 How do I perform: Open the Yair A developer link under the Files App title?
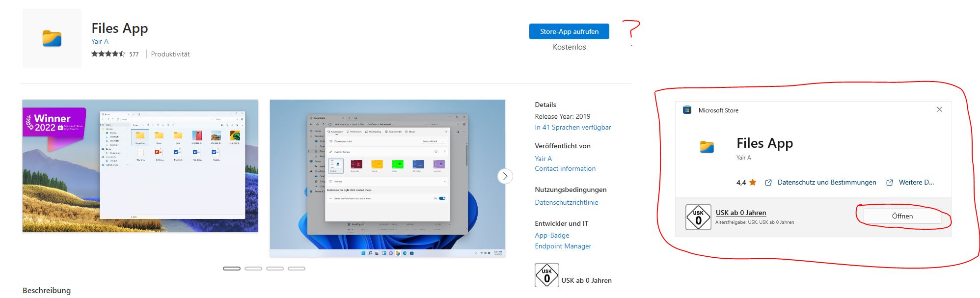(100, 41)
